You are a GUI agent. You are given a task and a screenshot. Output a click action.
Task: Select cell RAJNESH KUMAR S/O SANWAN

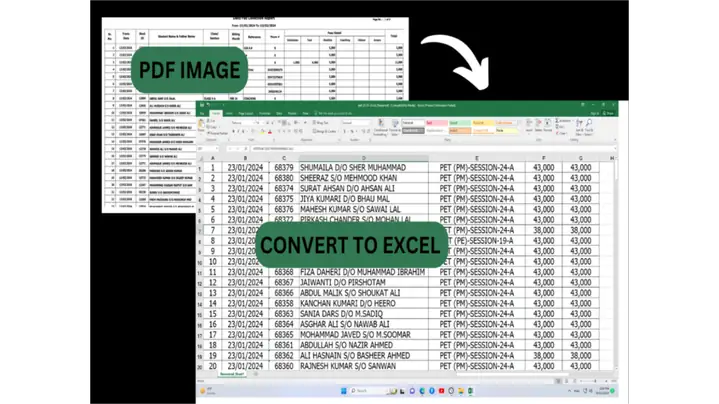[x=364, y=366]
